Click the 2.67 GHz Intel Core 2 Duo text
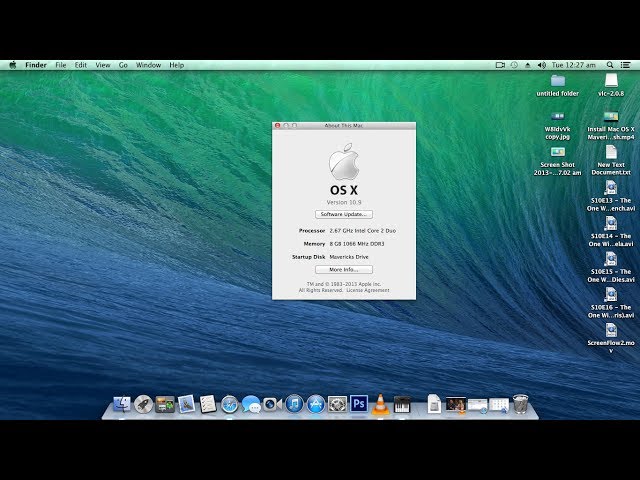Viewport: 640px width, 480px height. (362, 231)
